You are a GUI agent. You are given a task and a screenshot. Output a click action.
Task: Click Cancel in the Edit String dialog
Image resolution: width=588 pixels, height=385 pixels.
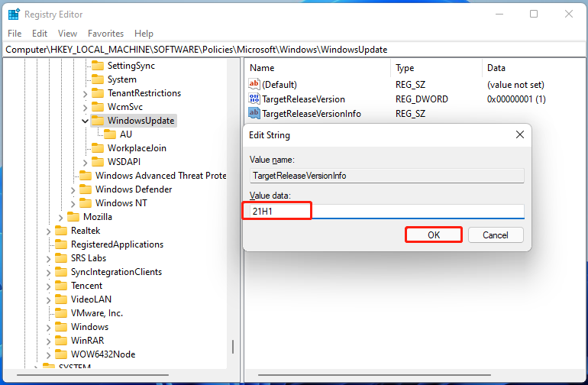[x=496, y=235]
